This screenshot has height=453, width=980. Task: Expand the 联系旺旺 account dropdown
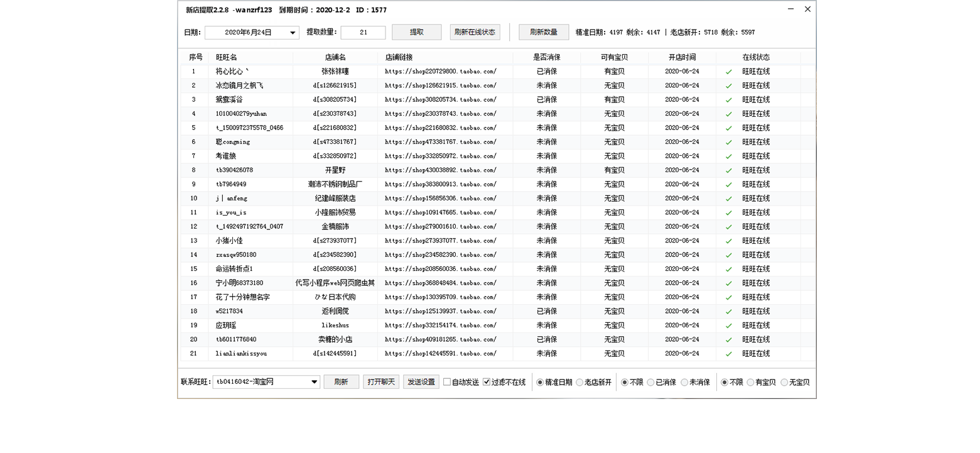[314, 382]
